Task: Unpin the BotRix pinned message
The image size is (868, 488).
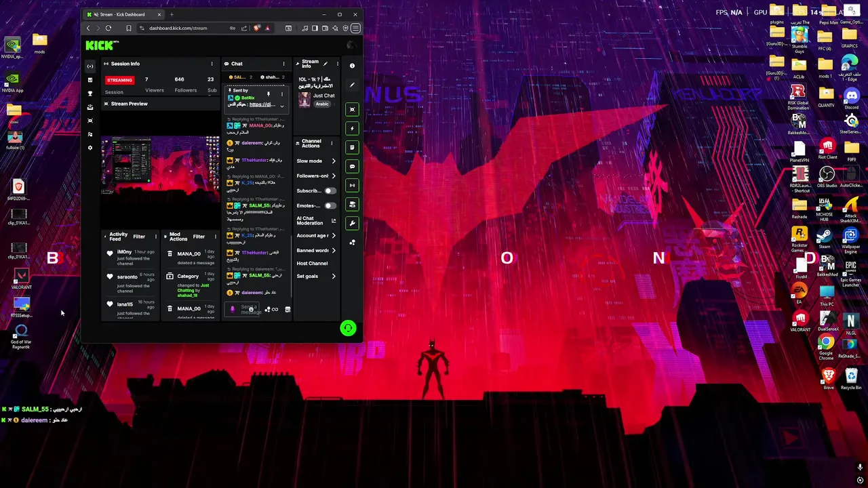Action: click(268, 94)
